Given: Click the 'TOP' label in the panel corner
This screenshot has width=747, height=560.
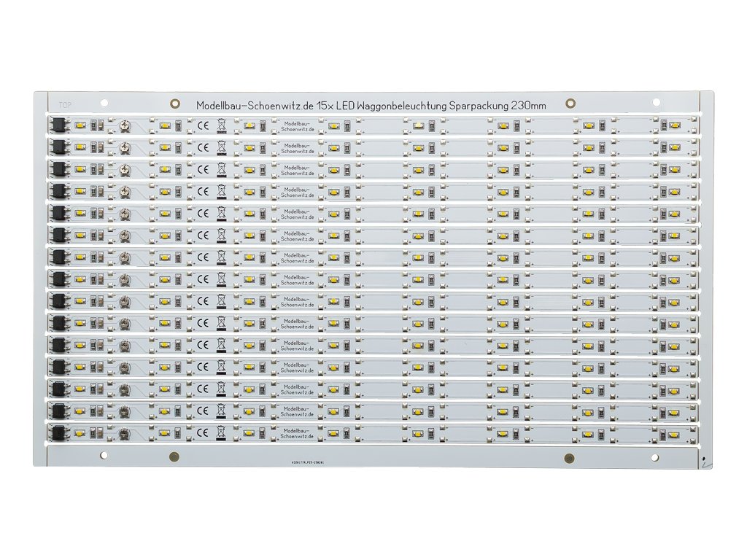Looking at the screenshot, I should (55, 104).
